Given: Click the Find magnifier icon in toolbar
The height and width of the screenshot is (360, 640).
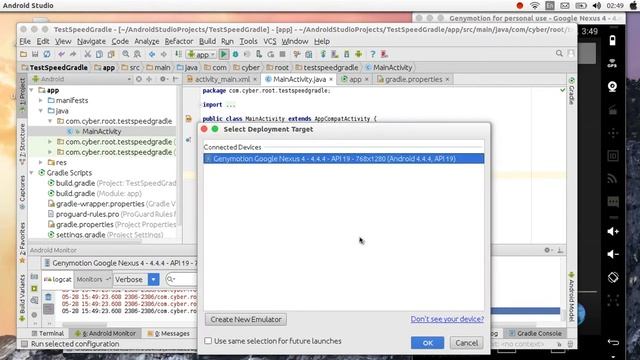Looking at the screenshot, I should point(126,54).
